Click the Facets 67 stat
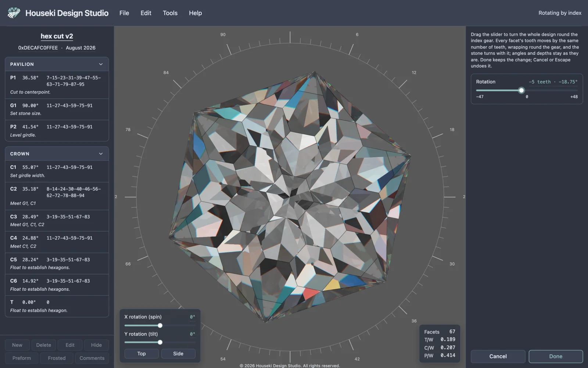The height and width of the screenshot is (368, 588). coord(440,332)
